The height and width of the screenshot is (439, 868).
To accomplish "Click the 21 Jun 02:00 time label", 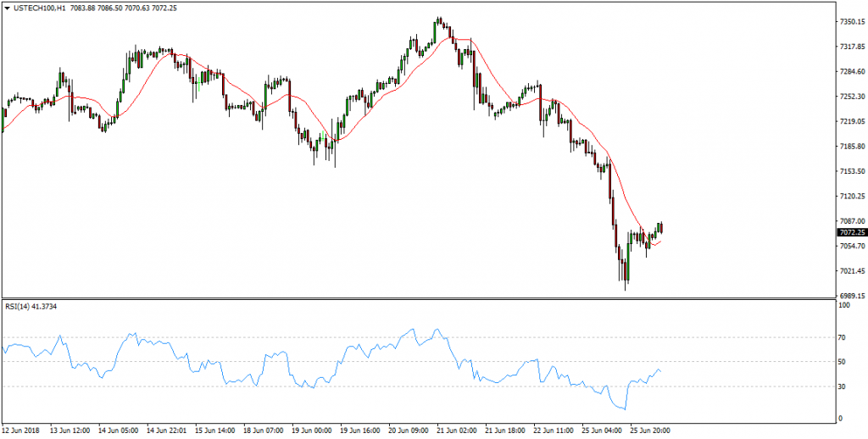I will point(455,429).
